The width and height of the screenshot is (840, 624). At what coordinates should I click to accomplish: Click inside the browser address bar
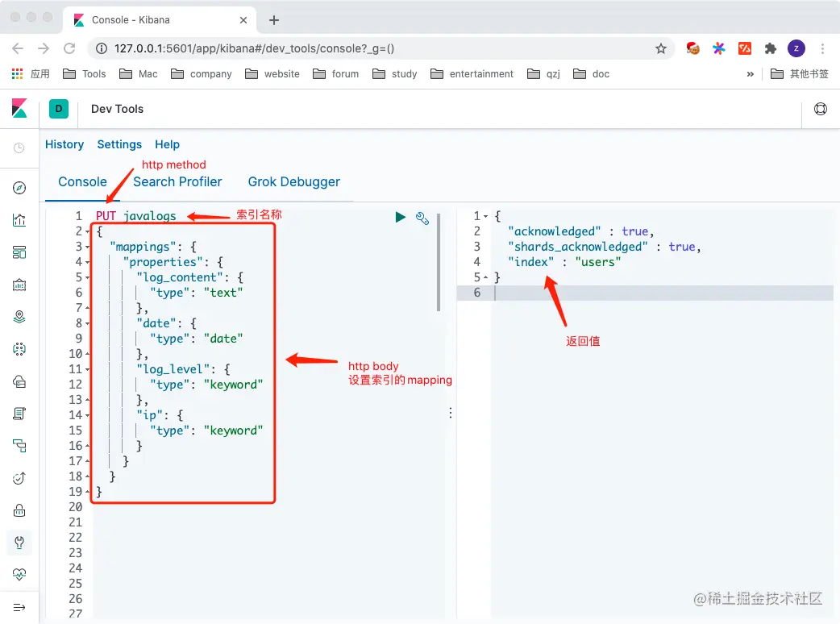coord(322,48)
